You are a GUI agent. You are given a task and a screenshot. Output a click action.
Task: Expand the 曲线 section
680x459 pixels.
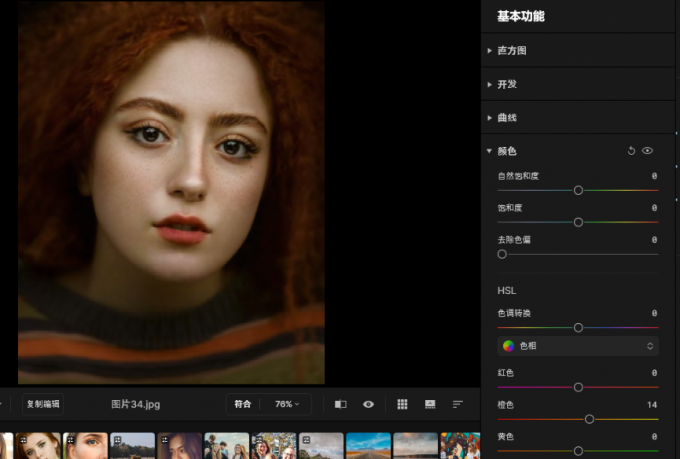pyautogui.click(x=506, y=118)
